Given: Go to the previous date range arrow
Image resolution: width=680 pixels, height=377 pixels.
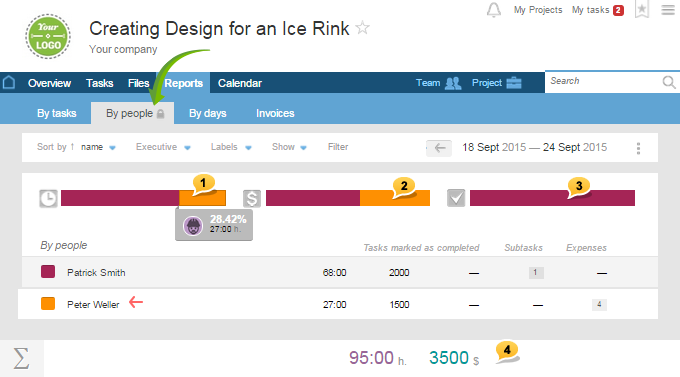Looking at the screenshot, I should coord(439,148).
